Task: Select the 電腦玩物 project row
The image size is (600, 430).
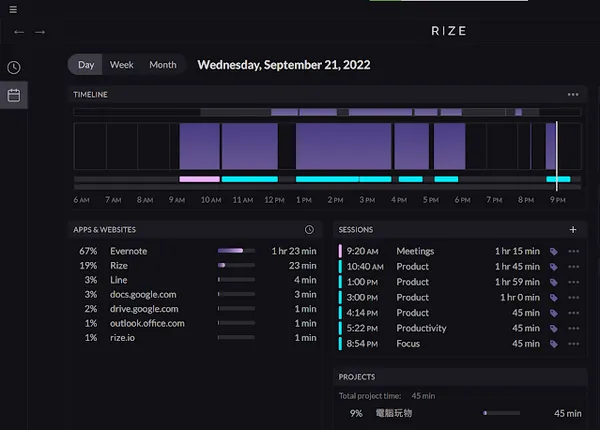Action: [x=461, y=413]
